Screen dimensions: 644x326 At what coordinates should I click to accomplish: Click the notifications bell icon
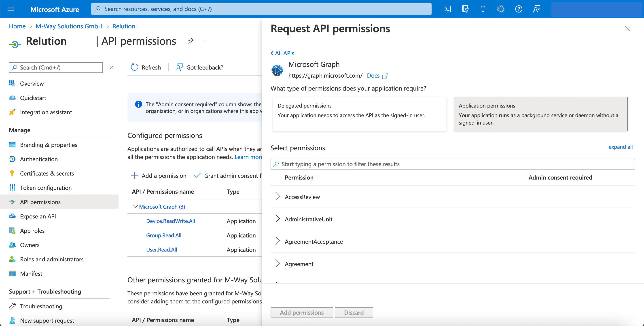point(483,9)
